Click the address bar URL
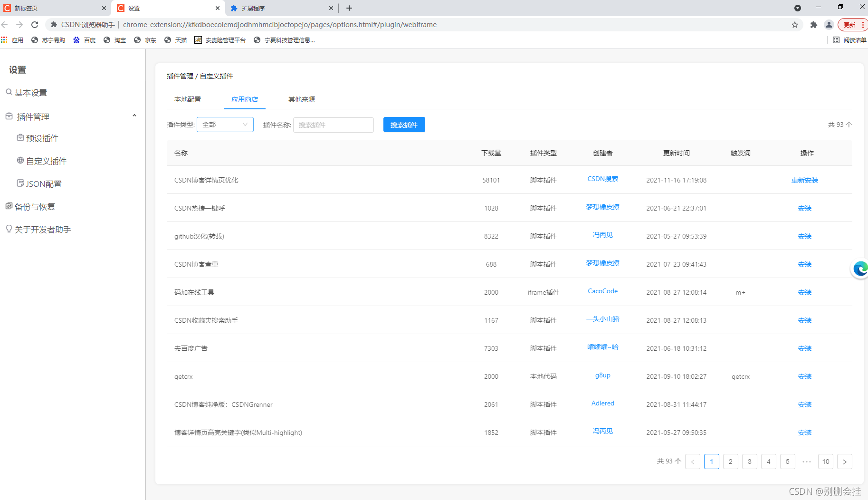868x500 pixels. pos(280,25)
